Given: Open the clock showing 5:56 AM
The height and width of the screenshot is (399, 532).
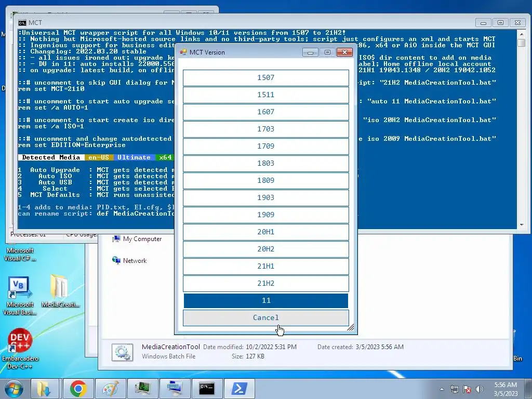Looking at the screenshot, I should (x=506, y=389).
